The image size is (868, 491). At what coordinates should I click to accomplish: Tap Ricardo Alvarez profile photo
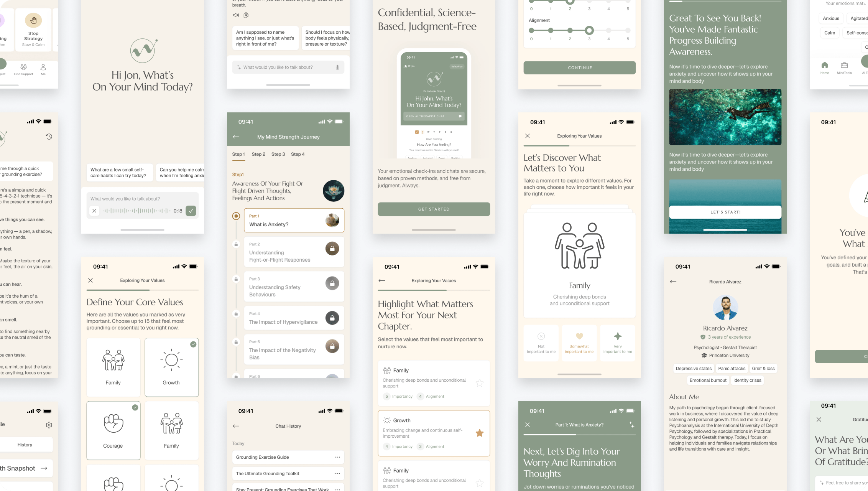pyautogui.click(x=725, y=308)
